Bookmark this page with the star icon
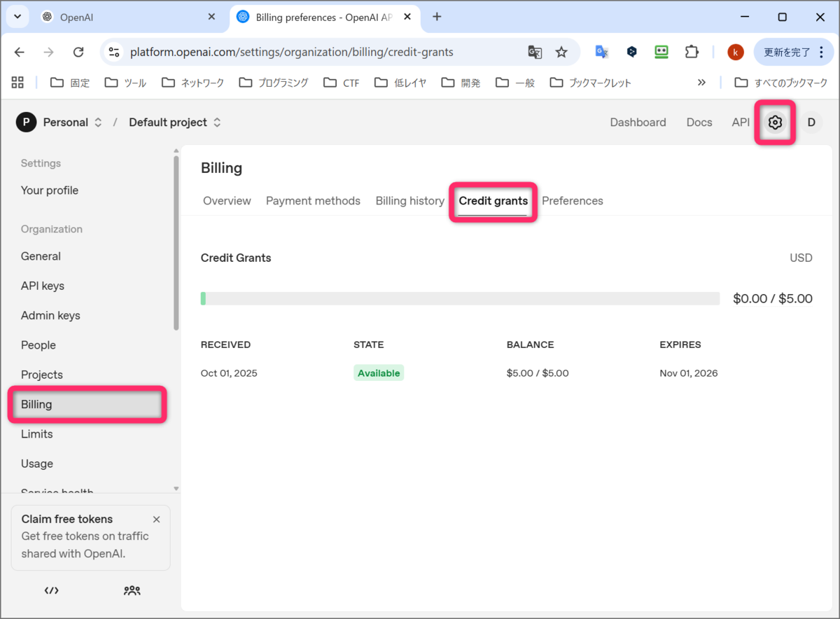The height and width of the screenshot is (619, 840). point(561,52)
